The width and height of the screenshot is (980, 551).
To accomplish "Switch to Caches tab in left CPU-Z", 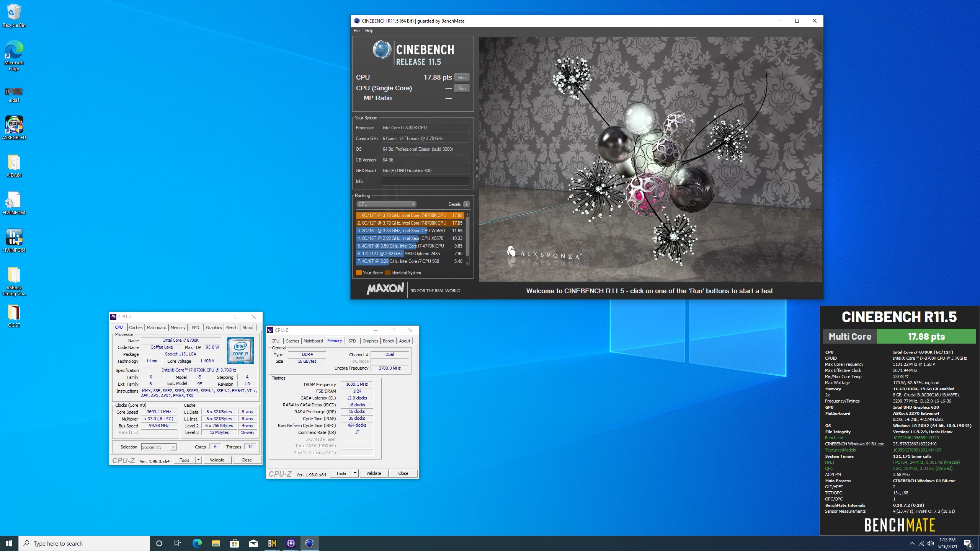I will point(136,328).
